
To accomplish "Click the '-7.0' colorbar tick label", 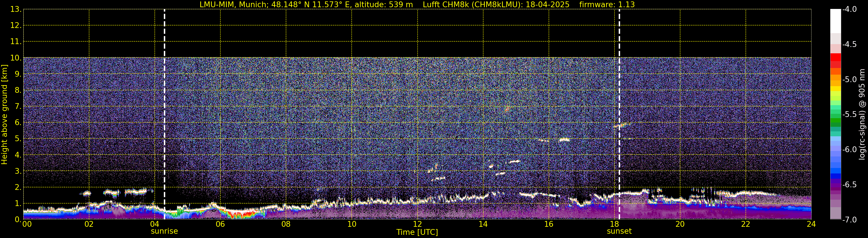I will coord(849,220).
